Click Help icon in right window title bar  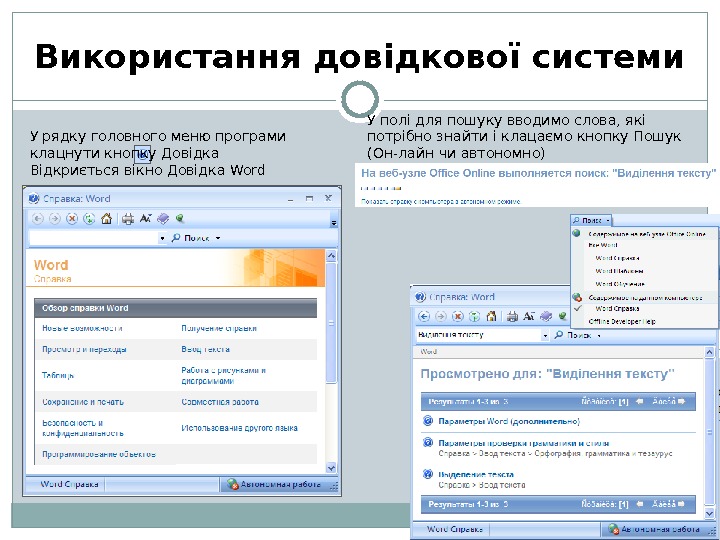(x=420, y=297)
